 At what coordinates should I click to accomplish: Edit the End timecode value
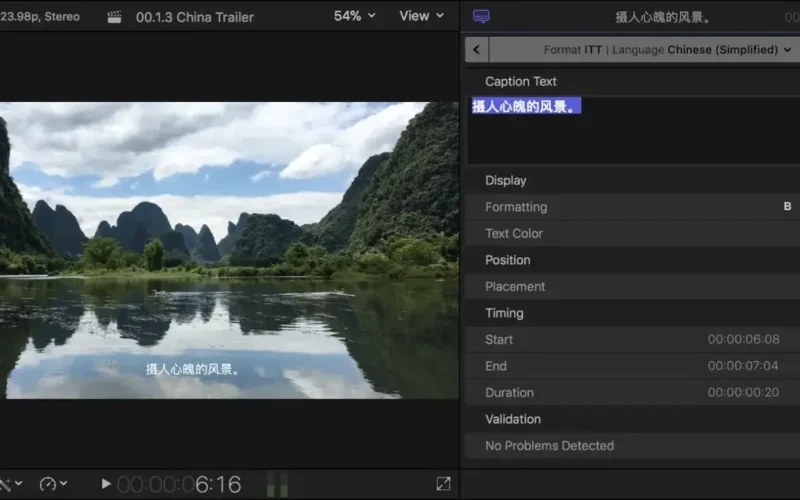(743, 366)
